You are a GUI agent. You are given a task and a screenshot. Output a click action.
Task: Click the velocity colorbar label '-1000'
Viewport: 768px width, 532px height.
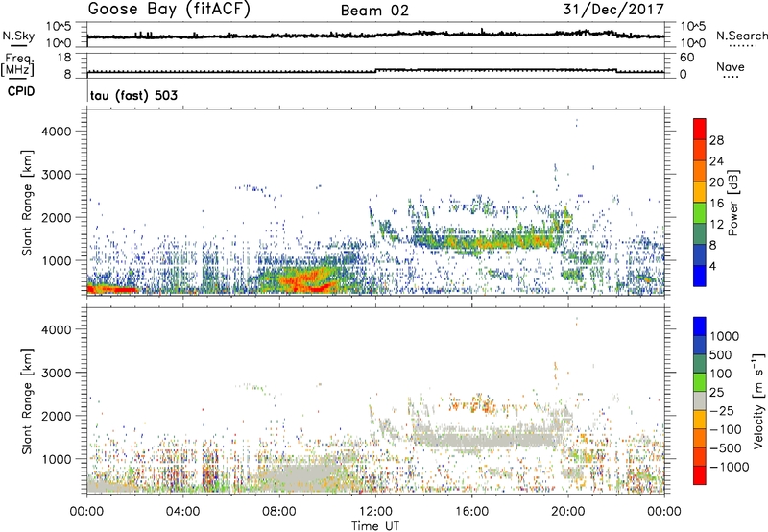click(x=730, y=467)
